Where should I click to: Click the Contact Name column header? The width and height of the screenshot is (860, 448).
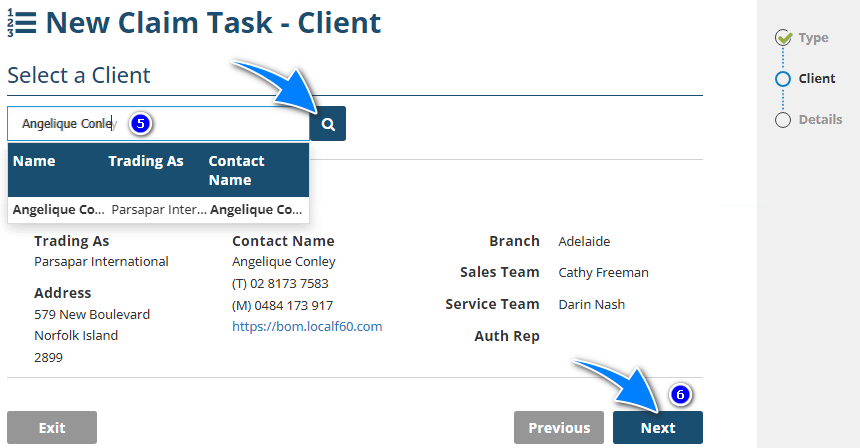pyautogui.click(x=236, y=170)
